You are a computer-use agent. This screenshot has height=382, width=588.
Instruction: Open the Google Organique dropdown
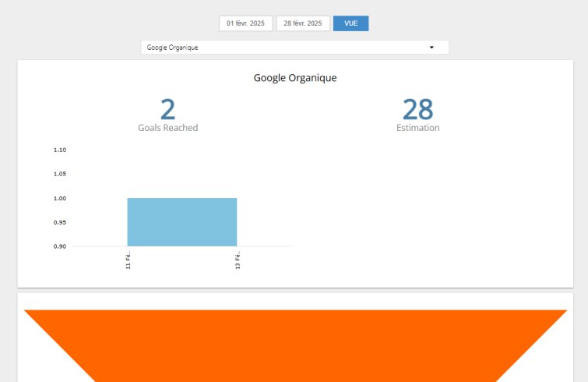(294, 48)
